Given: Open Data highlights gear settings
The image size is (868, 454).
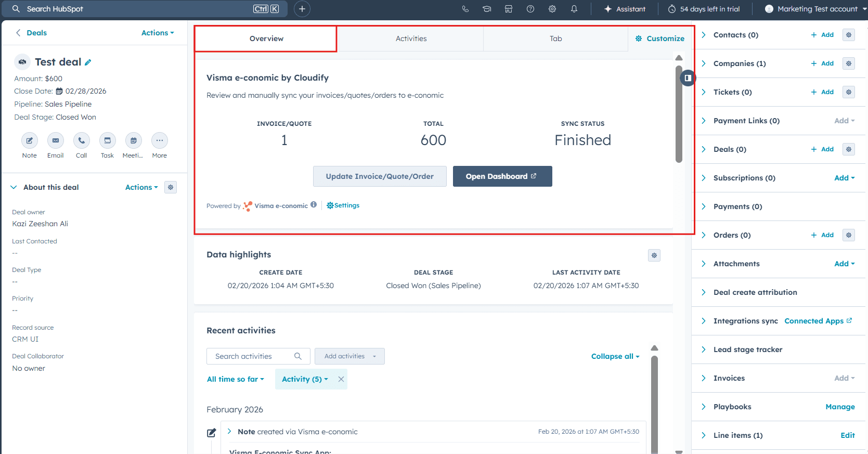Looking at the screenshot, I should coord(654,255).
